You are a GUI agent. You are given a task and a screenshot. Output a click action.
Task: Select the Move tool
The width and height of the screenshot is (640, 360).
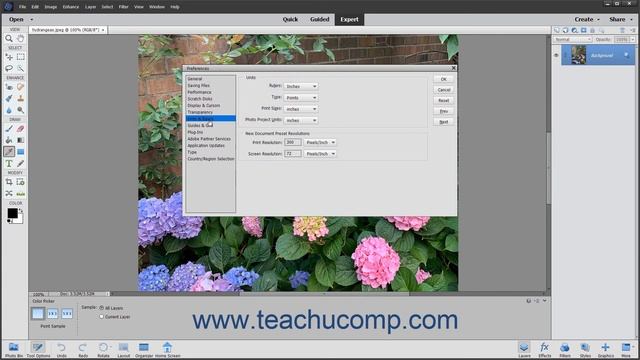tap(9, 57)
